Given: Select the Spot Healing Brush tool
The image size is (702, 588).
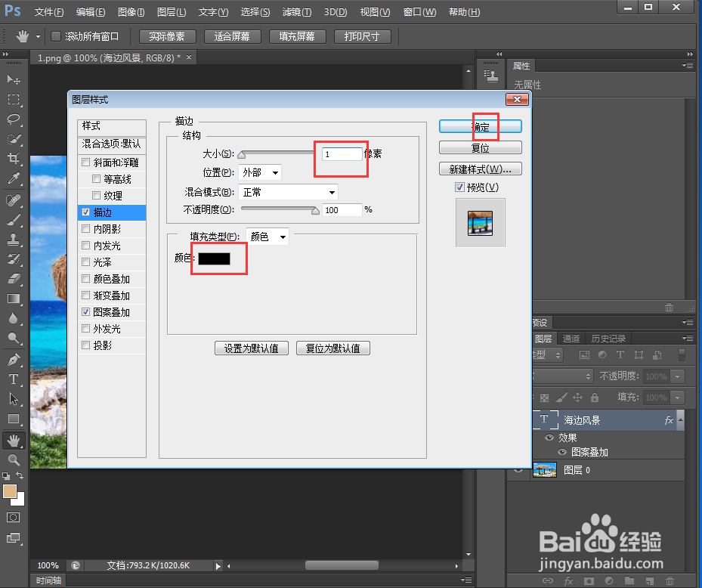Looking at the screenshot, I should (14, 200).
